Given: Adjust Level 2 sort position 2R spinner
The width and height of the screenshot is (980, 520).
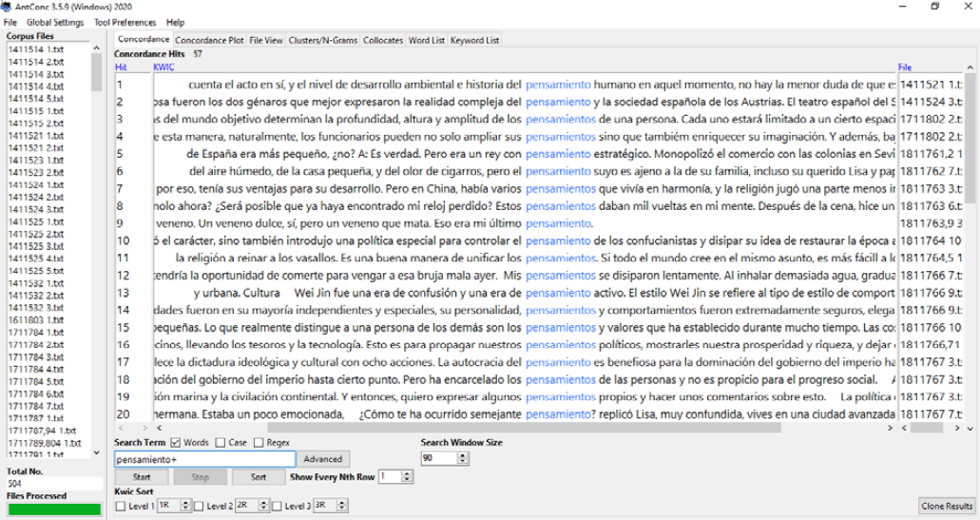Looking at the screenshot, I should (265, 507).
